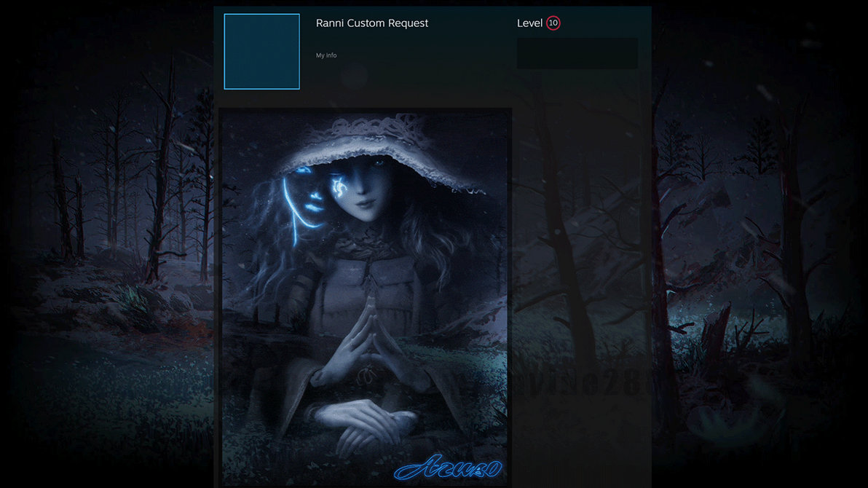Open the Ranni artwork showcase image
The height and width of the screenshot is (488, 868).
365,298
